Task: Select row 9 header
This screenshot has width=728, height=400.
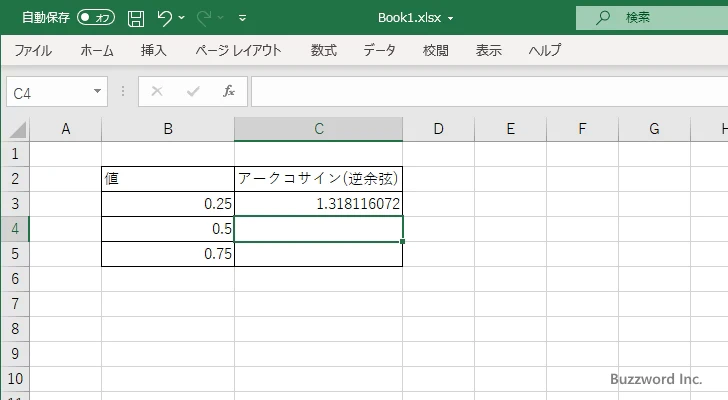Action: [x=15, y=354]
